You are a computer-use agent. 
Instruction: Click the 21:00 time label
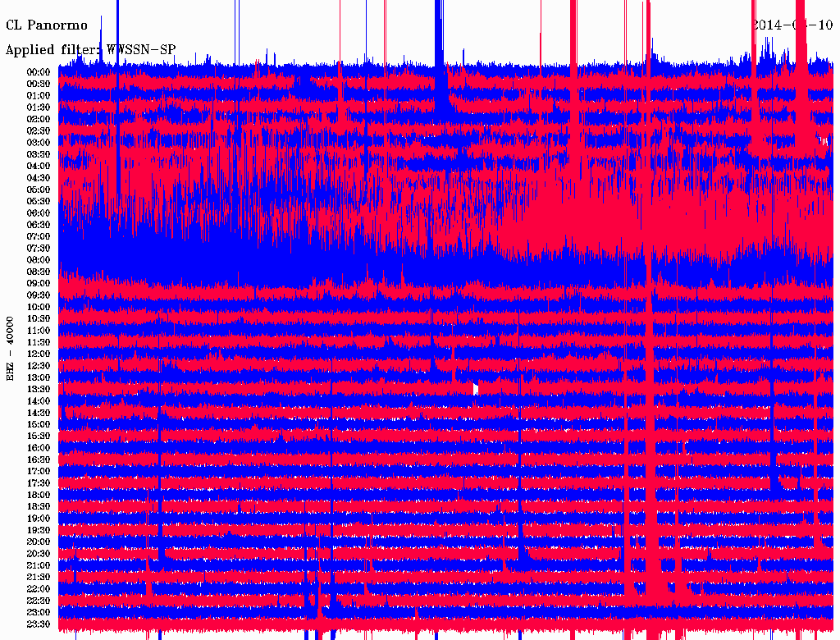(x=39, y=565)
